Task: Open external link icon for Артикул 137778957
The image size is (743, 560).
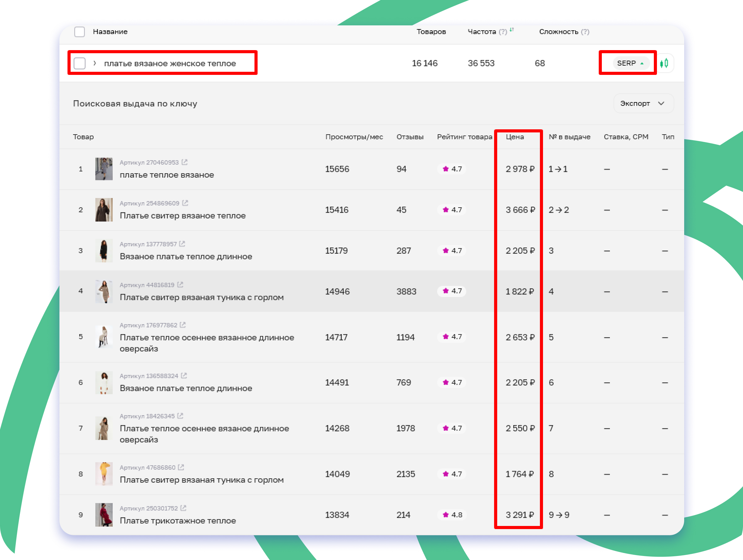Action: click(182, 244)
